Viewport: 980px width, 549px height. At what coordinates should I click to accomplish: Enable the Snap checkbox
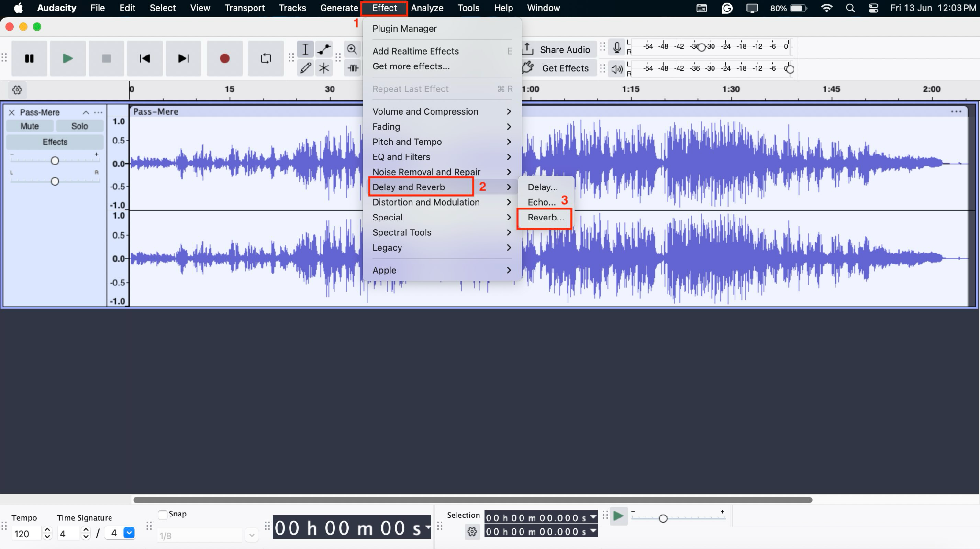click(163, 515)
